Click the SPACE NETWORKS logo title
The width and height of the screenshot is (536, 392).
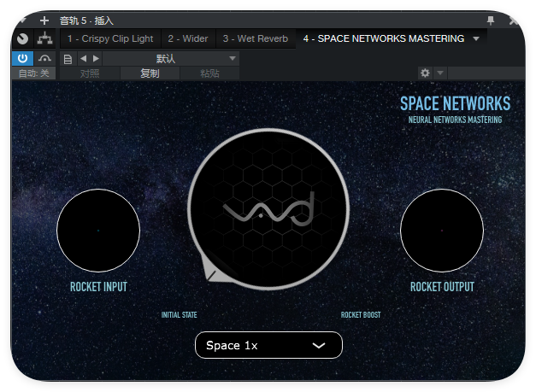(x=455, y=103)
